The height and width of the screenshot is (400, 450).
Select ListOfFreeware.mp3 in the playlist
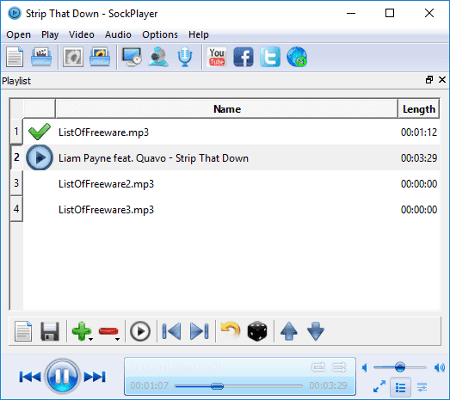pos(103,132)
